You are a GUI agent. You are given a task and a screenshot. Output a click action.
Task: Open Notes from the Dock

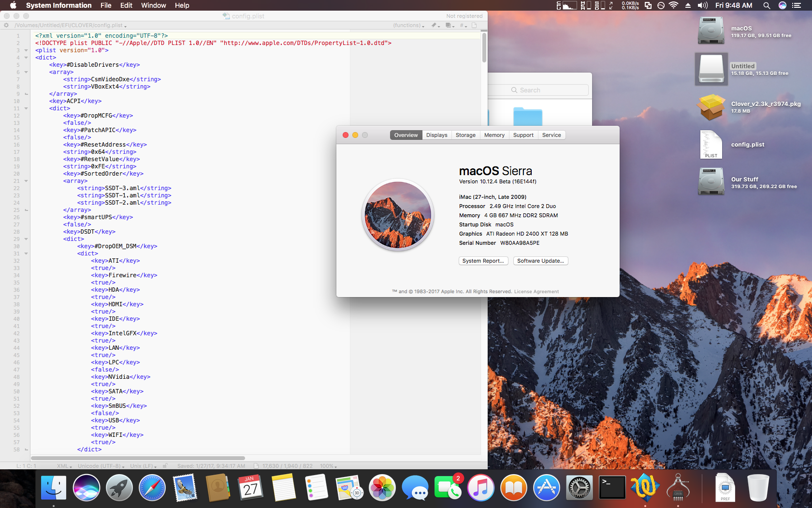click(x=284, y=488)
